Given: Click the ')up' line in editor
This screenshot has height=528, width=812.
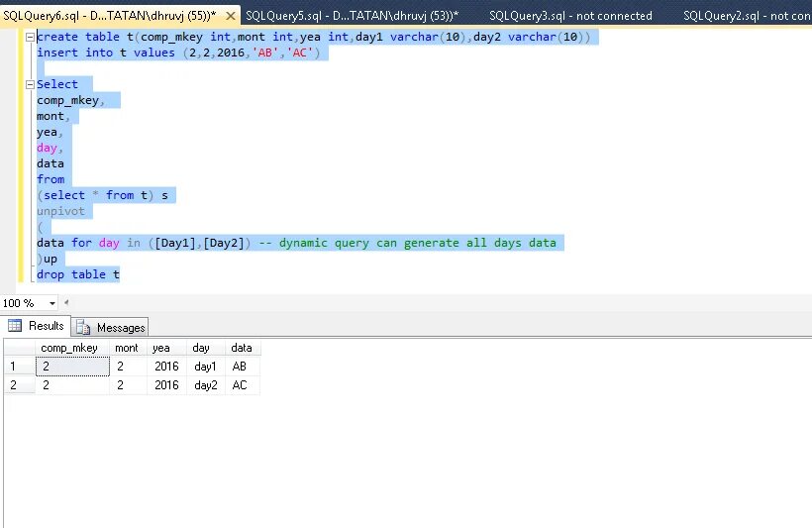Looking at the screenshot, I should [x=48, y=260].
